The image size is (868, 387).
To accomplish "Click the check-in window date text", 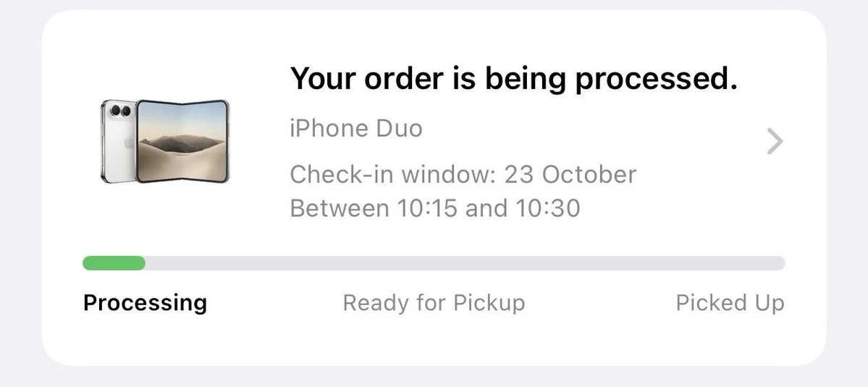I will click(x=463, y=174).
